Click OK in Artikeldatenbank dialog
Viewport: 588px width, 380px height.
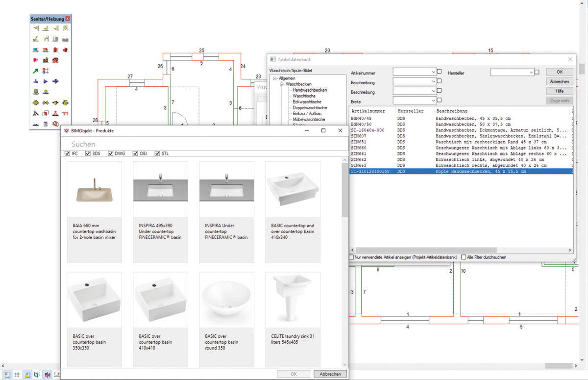pos(560,72)
